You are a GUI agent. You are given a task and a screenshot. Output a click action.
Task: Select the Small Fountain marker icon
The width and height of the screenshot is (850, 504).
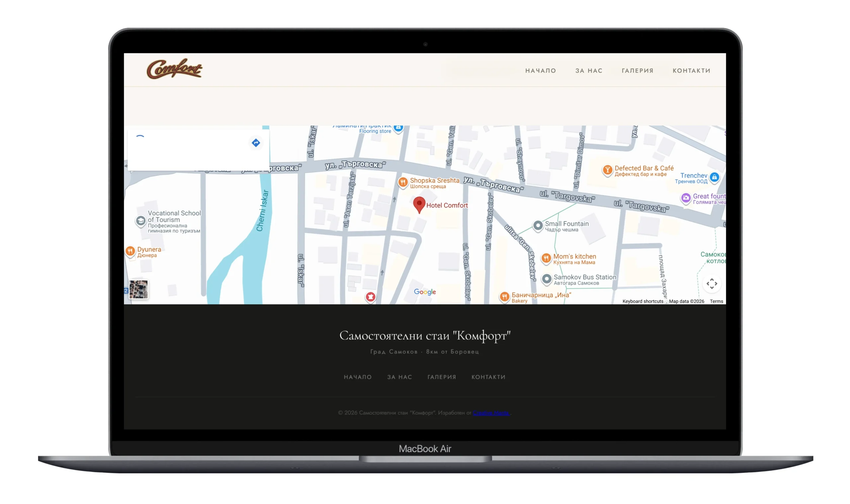pos(538,226)
